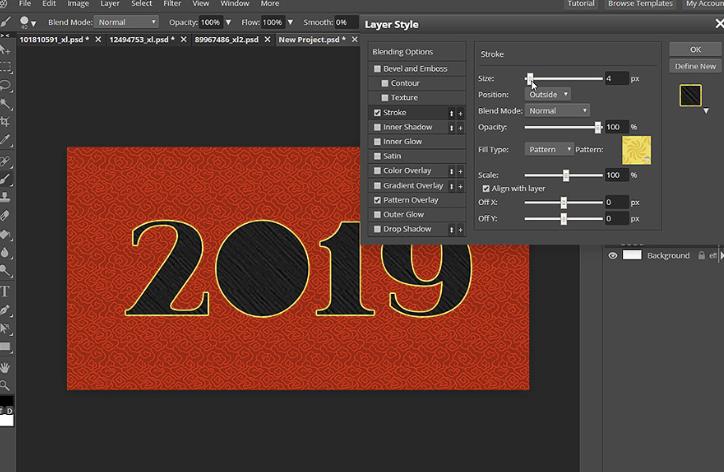The height and width of the screenshot is (472, 724).
Task: Select the Dodge tool
Action: (x=5, y=271)
